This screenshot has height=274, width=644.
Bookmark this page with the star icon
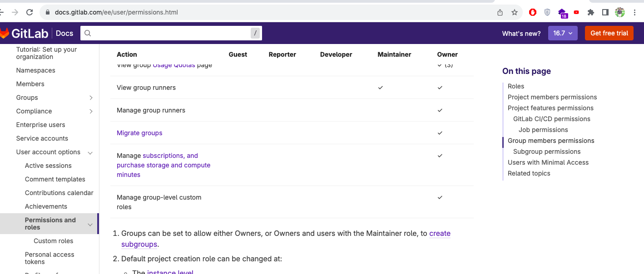coord(515,12)
